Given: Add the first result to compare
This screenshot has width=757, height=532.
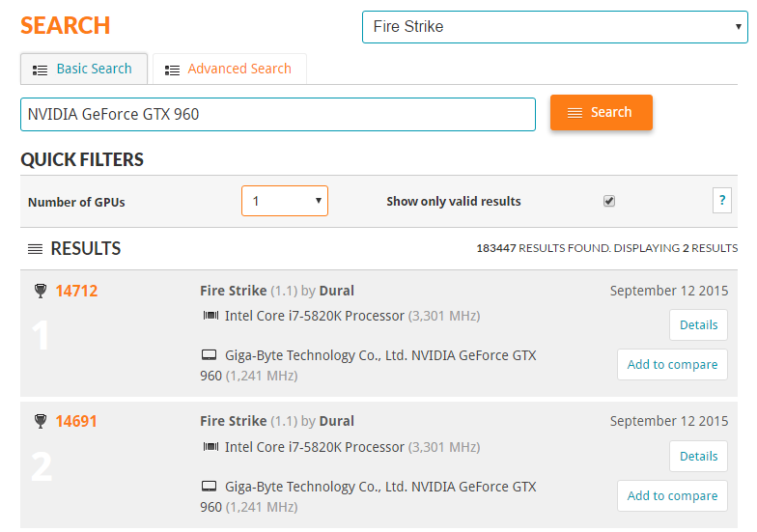Looking at the screenshot, I should 672,365.
